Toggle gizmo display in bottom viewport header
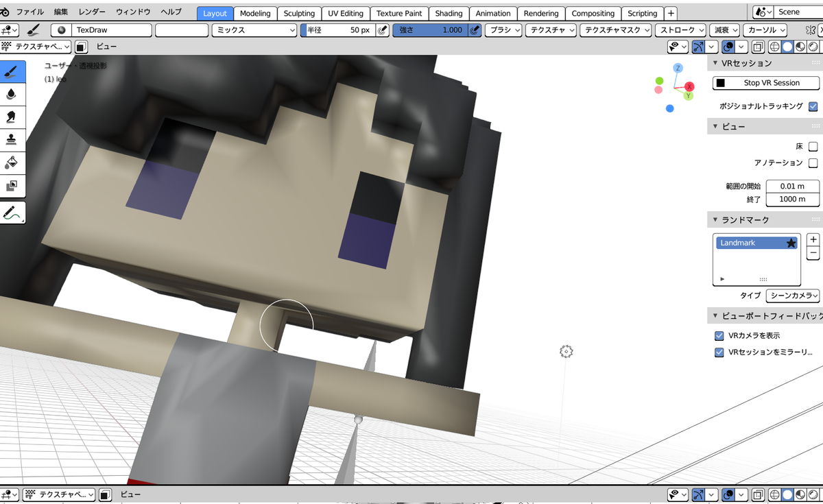 point(699,494)
